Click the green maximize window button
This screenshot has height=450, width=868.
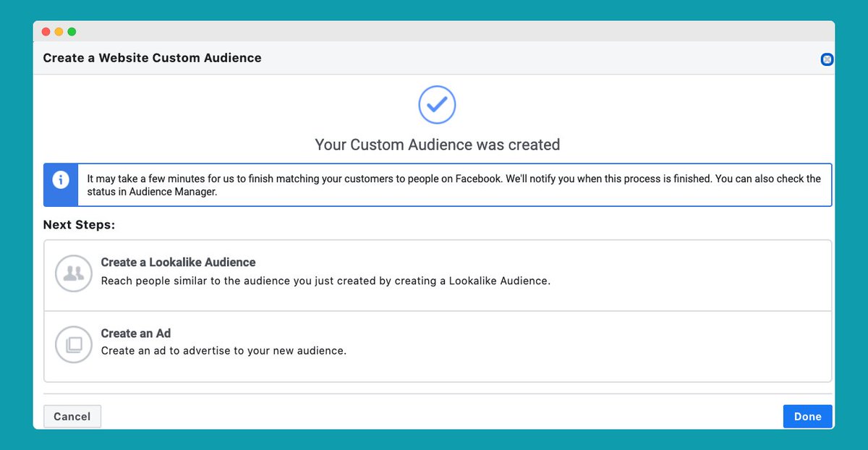(72, 32)
